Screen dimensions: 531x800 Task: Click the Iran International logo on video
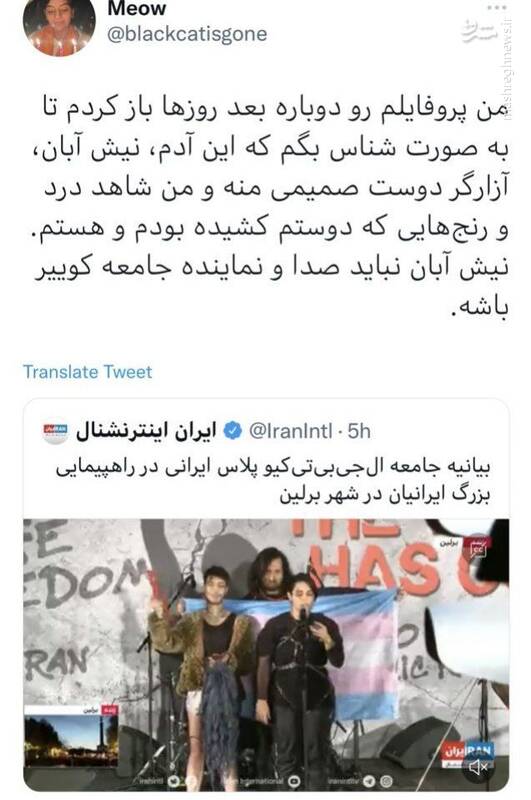[x=467, y=751]
